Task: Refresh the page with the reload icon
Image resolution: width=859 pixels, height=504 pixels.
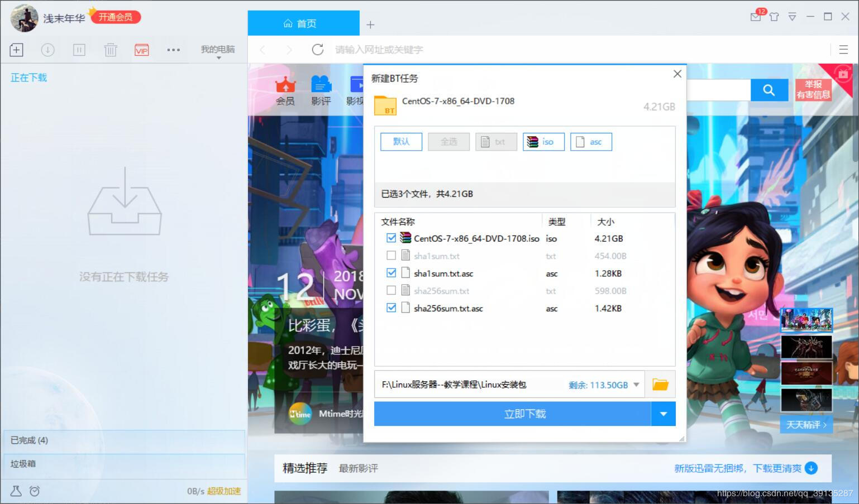Action: click(318, 50)
